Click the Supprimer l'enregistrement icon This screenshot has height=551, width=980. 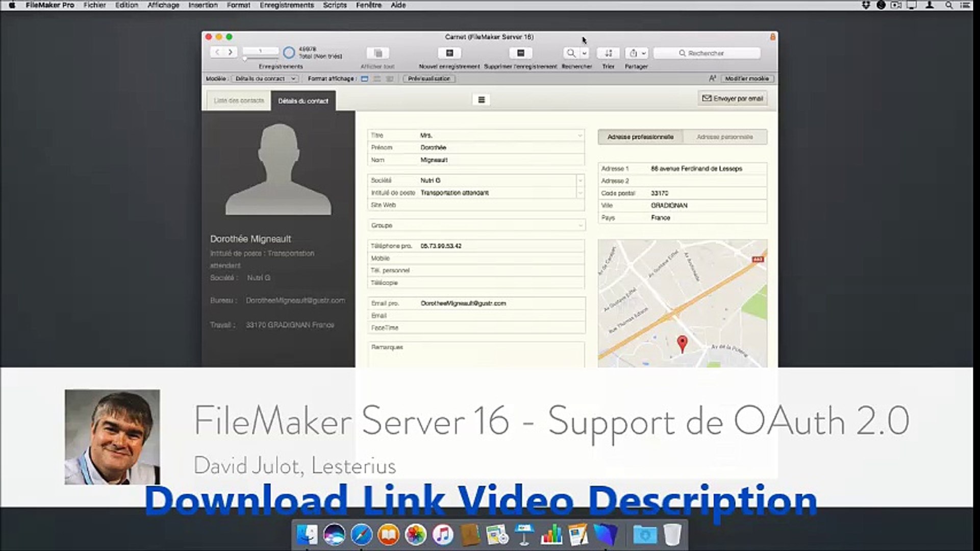pyautogui.click(x=520, y=53)
